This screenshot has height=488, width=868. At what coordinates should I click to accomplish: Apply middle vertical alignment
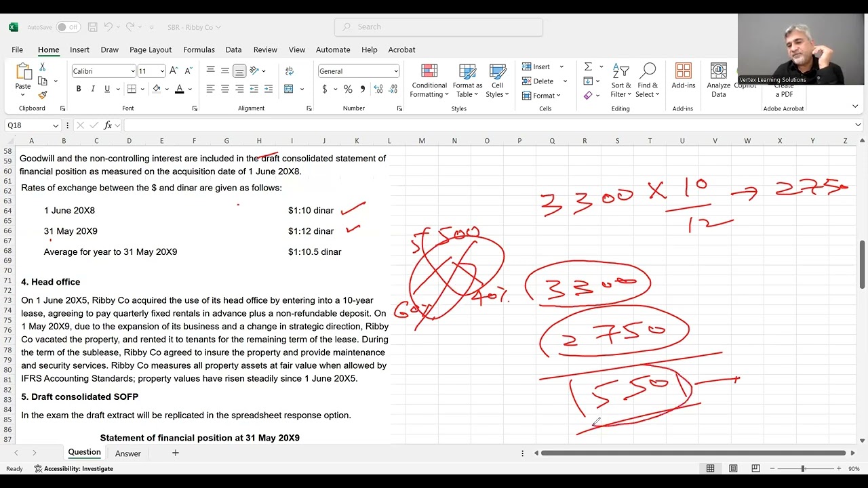(225, 70)
